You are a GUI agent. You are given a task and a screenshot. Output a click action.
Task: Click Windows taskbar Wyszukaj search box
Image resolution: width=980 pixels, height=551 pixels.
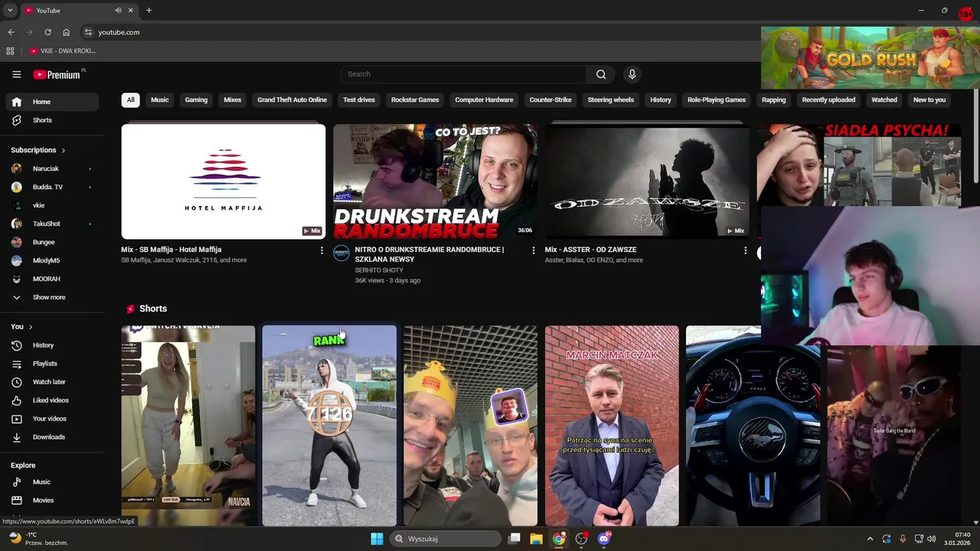446,539
